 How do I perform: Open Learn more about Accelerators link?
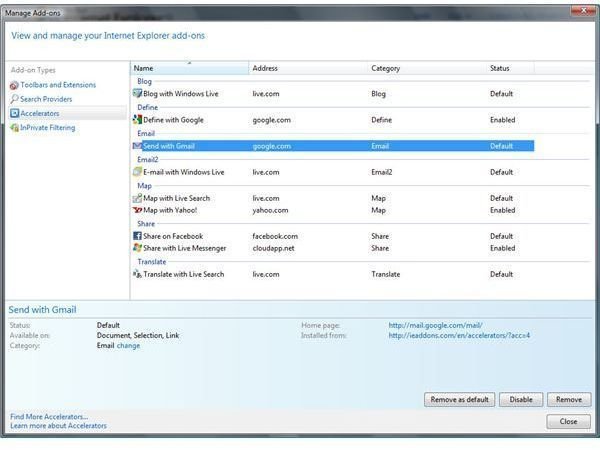58,426
